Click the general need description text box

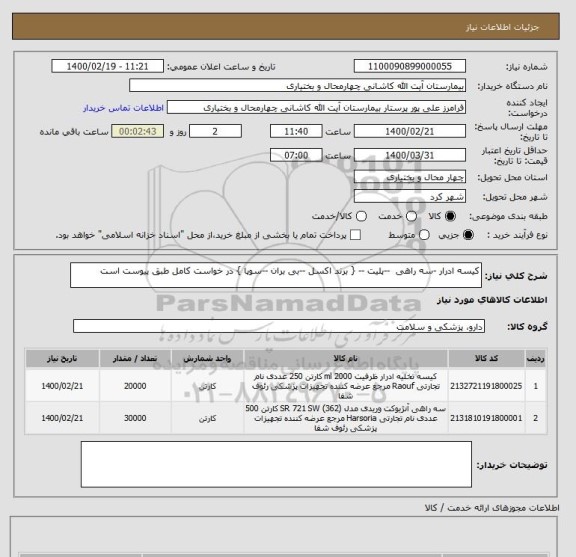point(276,275)
